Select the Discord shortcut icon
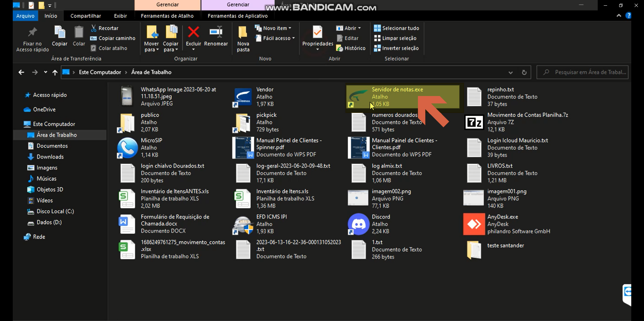Image resolution: width=644 pixels, height=321 pixels. (x=359, y=224)
